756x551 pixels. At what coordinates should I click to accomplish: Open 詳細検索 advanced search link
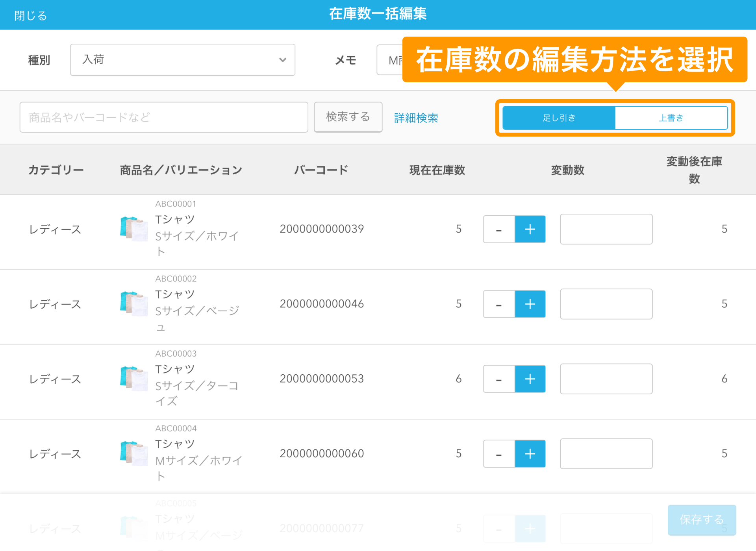(416, 118)
